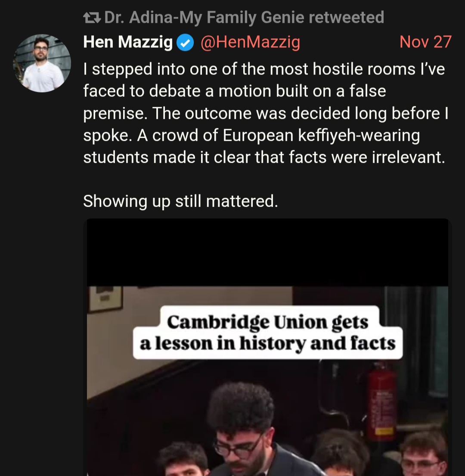This screenshot has height=476, width=465.
Task: Open the Hen Mazzig display name
Action: (128, 42)
